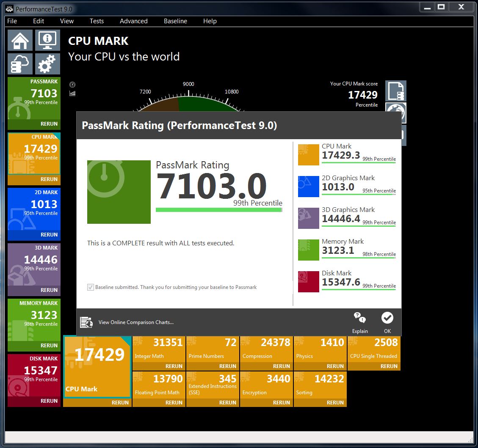Select the speedometer gauge view icon
478x448 pixels.
click(x=72, y=84)
